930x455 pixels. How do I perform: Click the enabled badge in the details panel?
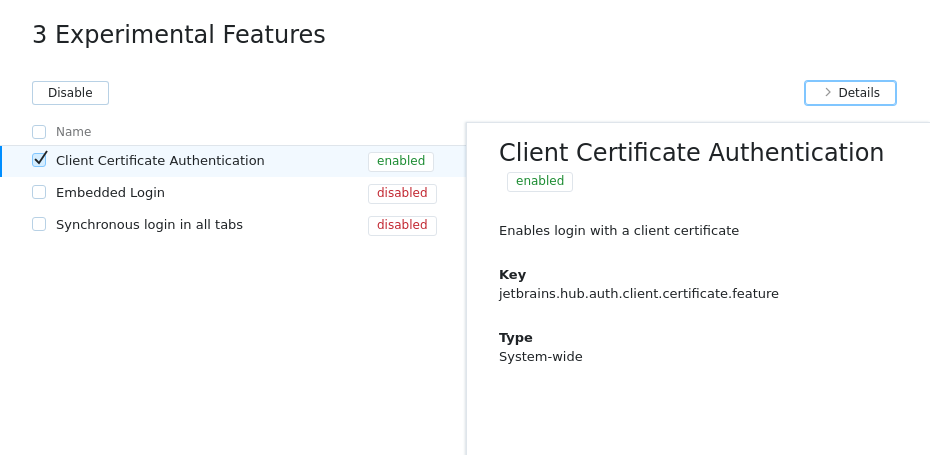tap(539, 181)
